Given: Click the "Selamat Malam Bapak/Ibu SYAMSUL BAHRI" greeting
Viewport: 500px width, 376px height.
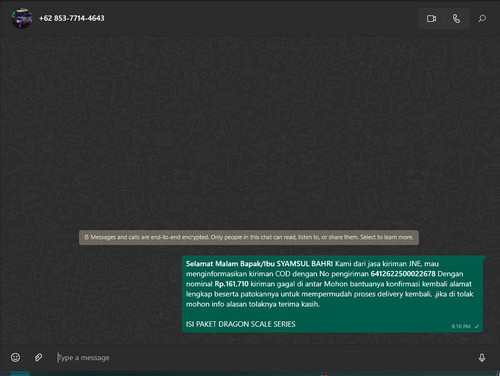Looking at the screenshot, I should coord(259,264).
